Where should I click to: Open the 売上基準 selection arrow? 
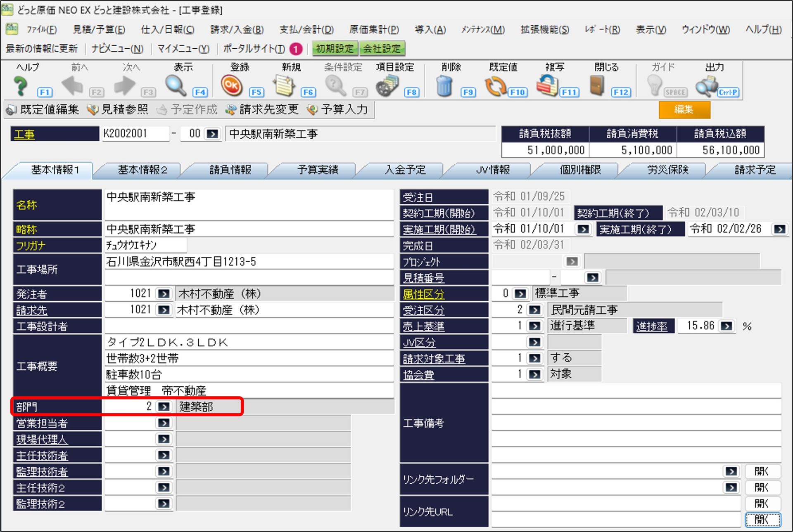[x=535, y=326]
